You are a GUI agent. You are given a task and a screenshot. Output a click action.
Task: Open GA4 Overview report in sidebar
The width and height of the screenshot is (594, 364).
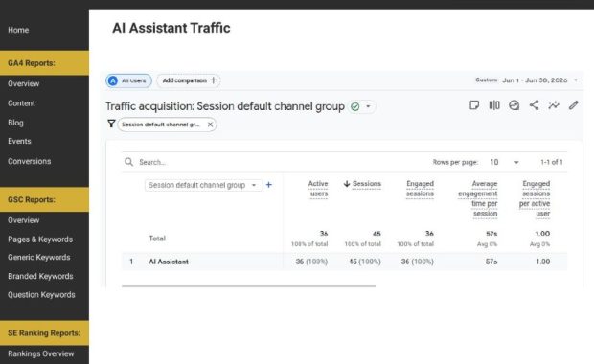24,83
